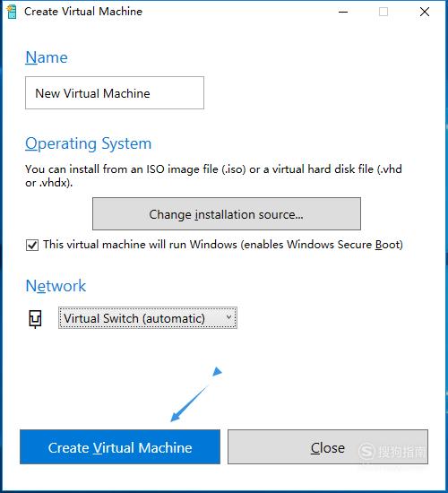448x493 pixels.
Task: Click the Operating System heading
Action: pyautogui.click(x=89, y=144)
